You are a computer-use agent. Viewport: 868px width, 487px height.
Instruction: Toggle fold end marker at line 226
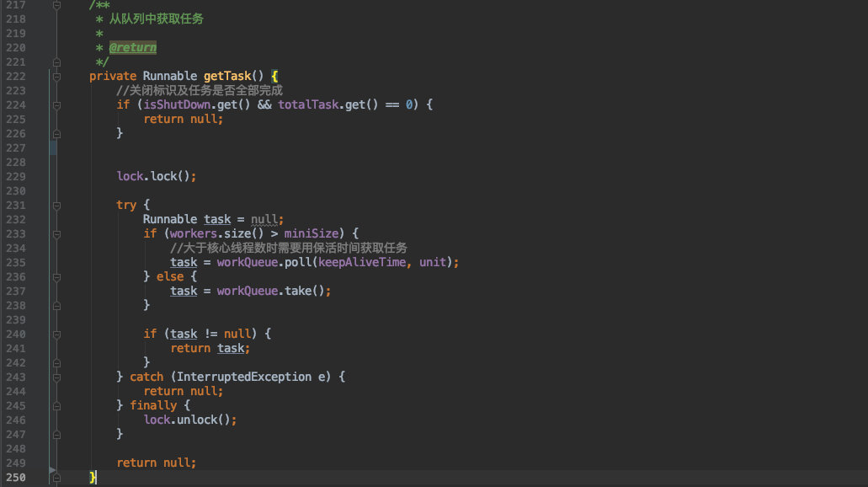(x=56, y=133)
